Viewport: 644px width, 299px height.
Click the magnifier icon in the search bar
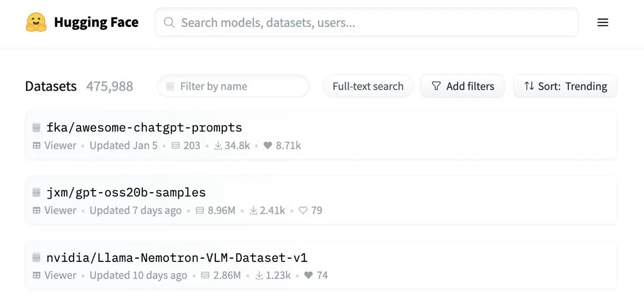[169, 23]
